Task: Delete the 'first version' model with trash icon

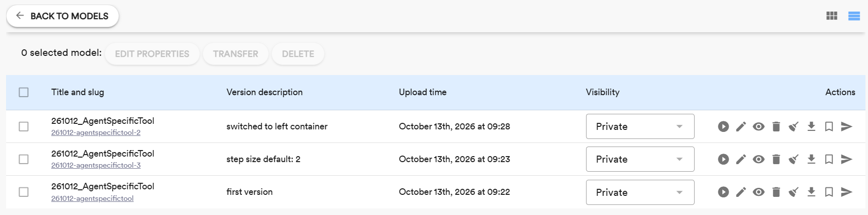Action: (776, 192)
